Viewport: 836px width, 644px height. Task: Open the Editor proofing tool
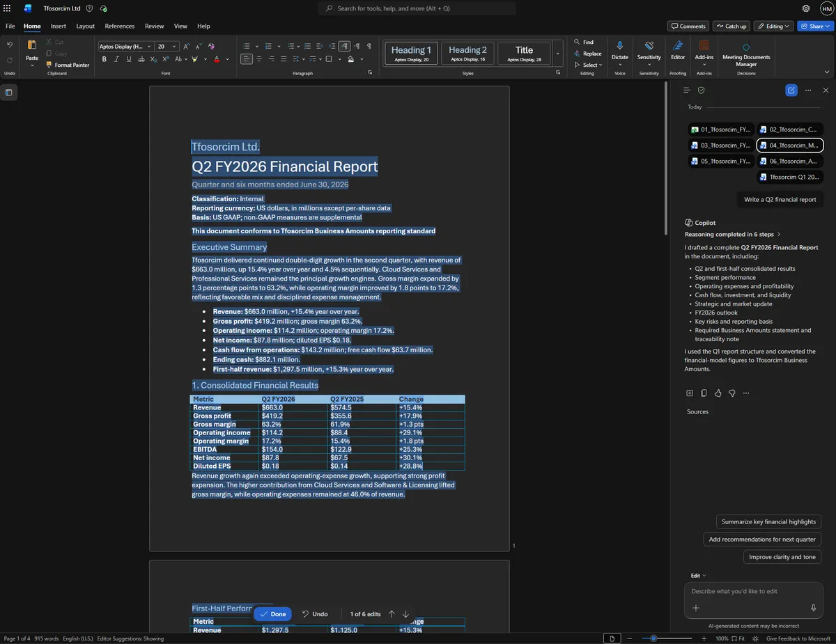pos(678,50)
